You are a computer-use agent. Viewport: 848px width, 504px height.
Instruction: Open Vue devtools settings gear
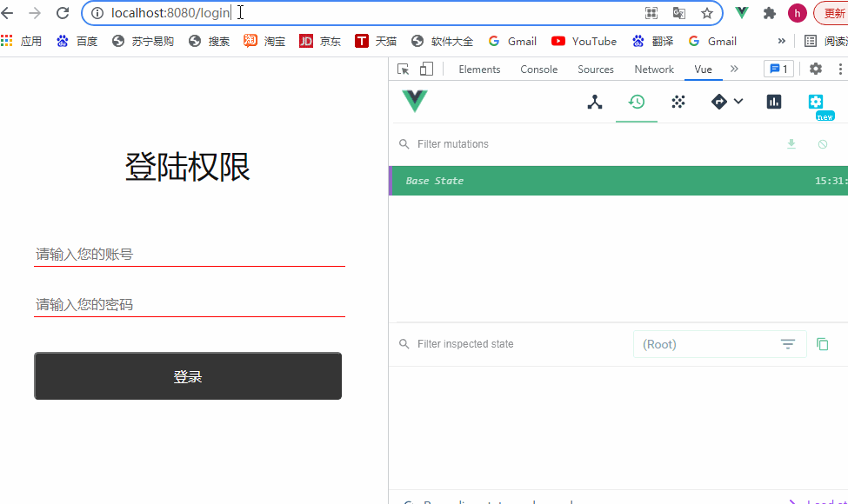pyautogui.click(x=815, y=102)
